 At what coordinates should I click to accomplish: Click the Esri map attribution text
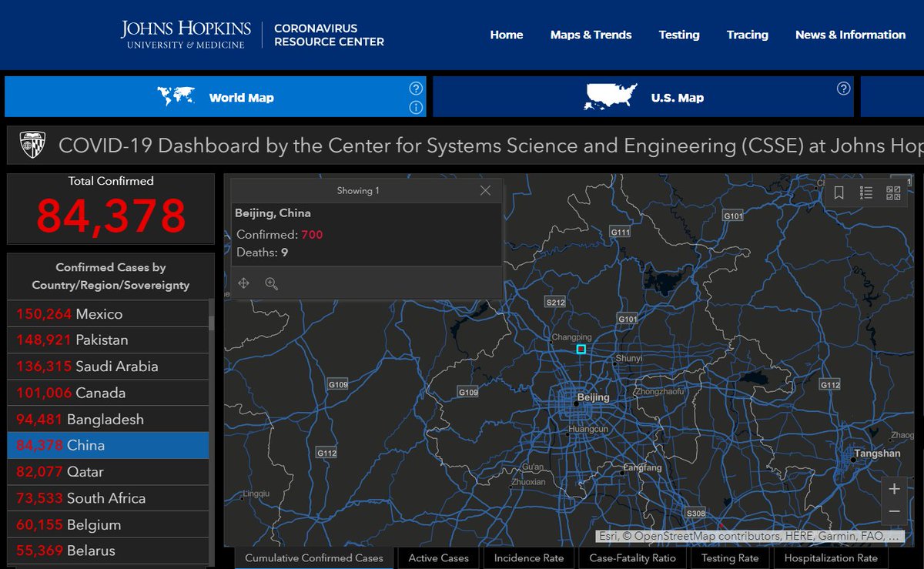point(749,536)
